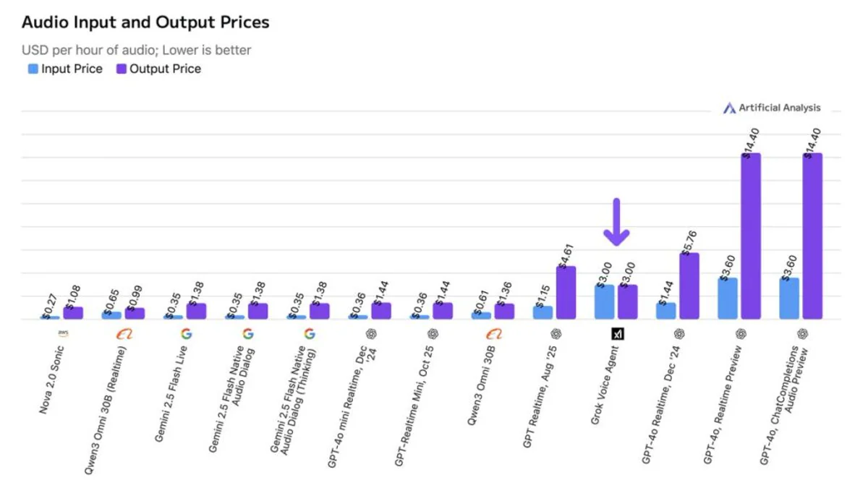Click the $5.76 output price bar
868x488 pixels.
click(689, 286)
